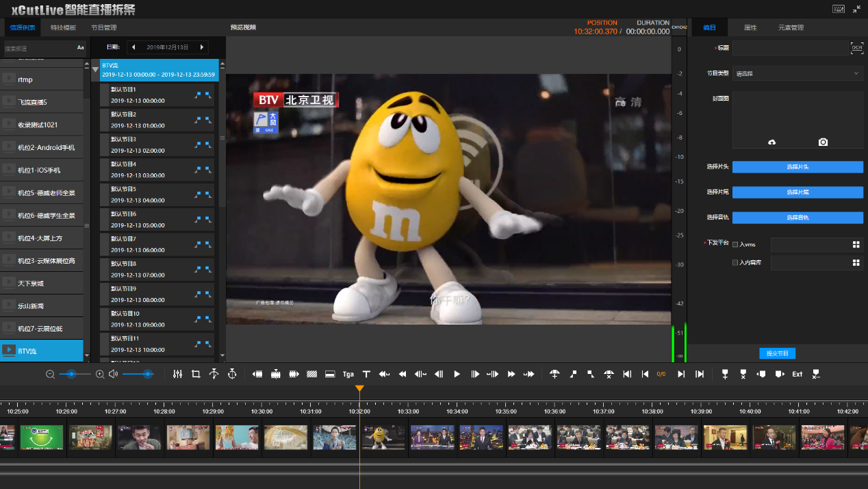Select the 乐山新闻 source channel

click(x=42, y=305)
